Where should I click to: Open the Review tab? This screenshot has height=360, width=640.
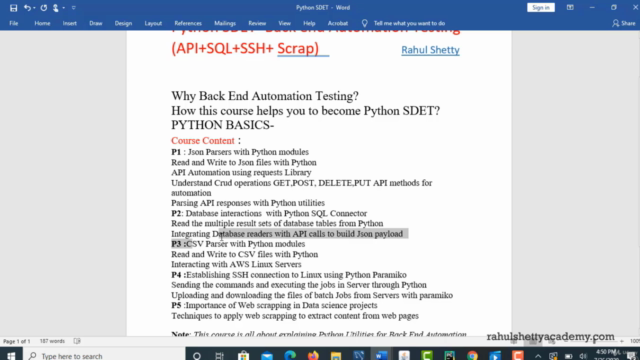(257, 23)
